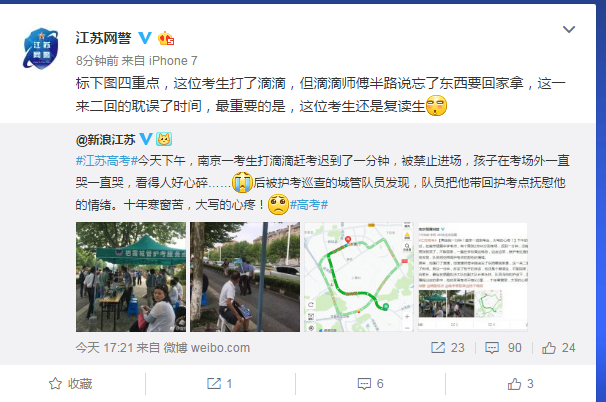Screen dimensions: 606x402
Task: Click the crown membership badge next to 江苏网警
Action: (166, 38)
